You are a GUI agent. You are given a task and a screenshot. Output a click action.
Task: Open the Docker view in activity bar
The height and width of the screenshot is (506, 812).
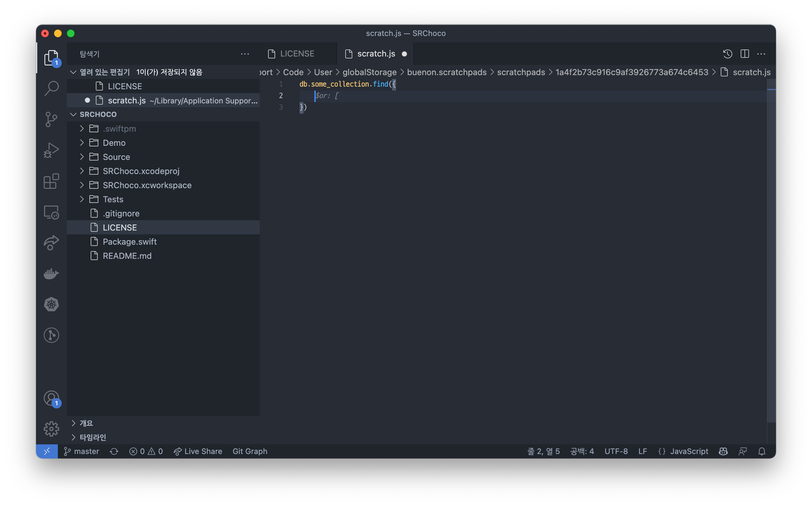[51, 274]
